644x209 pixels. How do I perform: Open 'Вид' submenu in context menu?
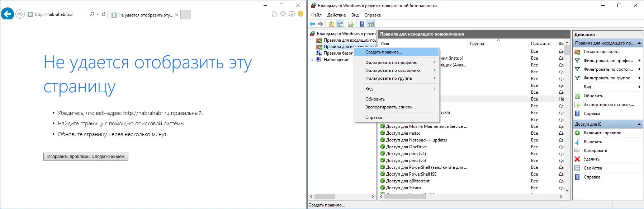(396, 89)
